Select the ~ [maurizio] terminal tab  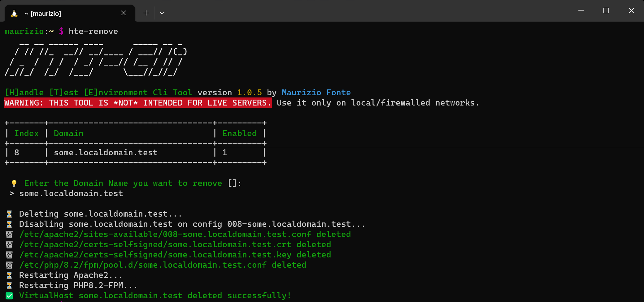point(70,13)
